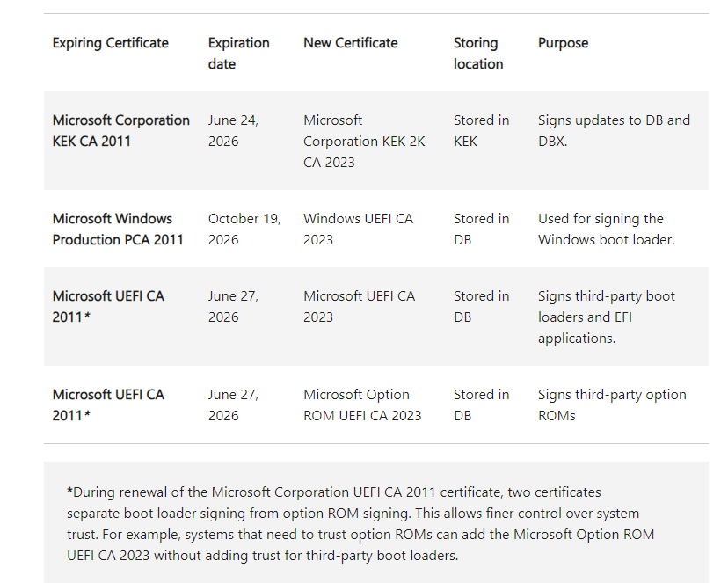Click the 'October 19, 2026' date cell

coord(244,229)
